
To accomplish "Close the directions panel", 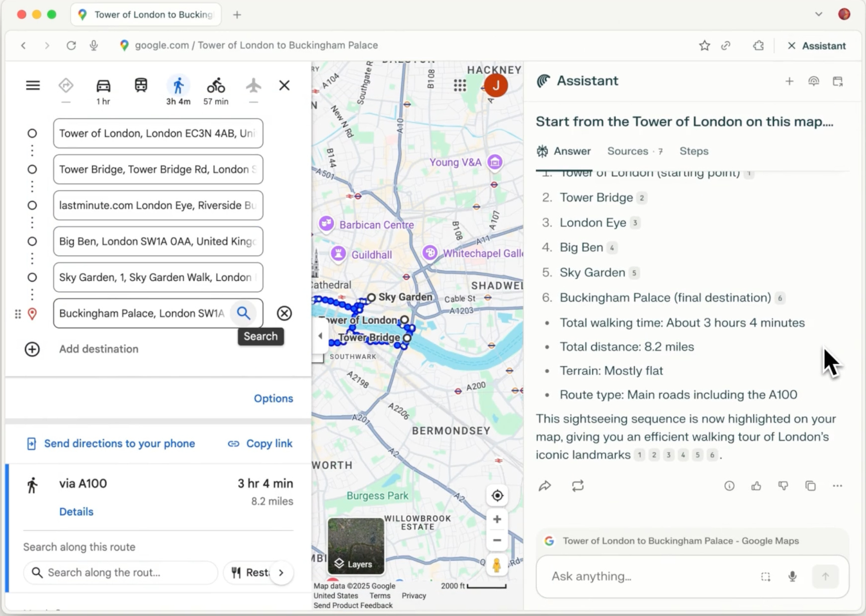I will pos(284,85).
